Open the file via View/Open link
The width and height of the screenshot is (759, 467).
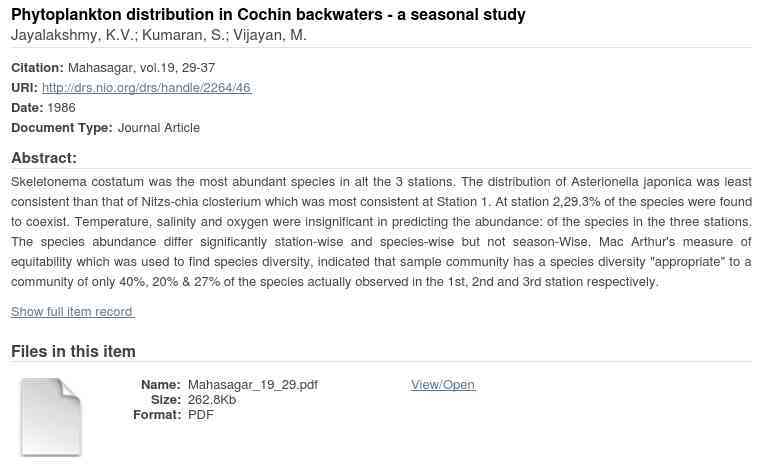pos(442,385)
